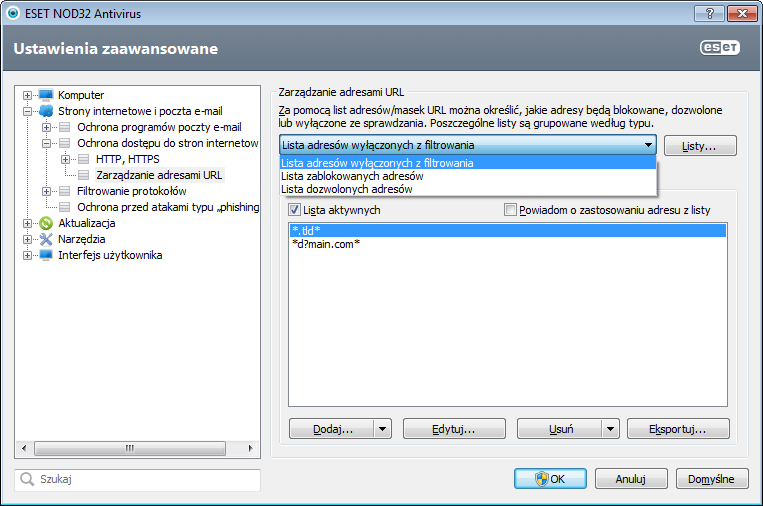Click the Eksportuj... button
Viewport: 763px width, 506px height.
(x=678, y=429)
